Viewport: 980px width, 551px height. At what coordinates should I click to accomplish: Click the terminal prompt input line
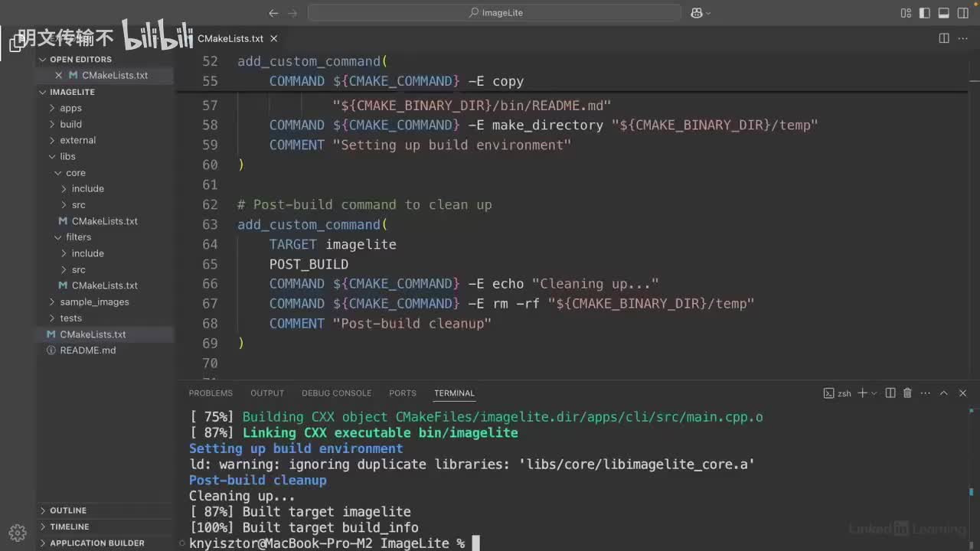pyautogui.click(x=335, y=543)
